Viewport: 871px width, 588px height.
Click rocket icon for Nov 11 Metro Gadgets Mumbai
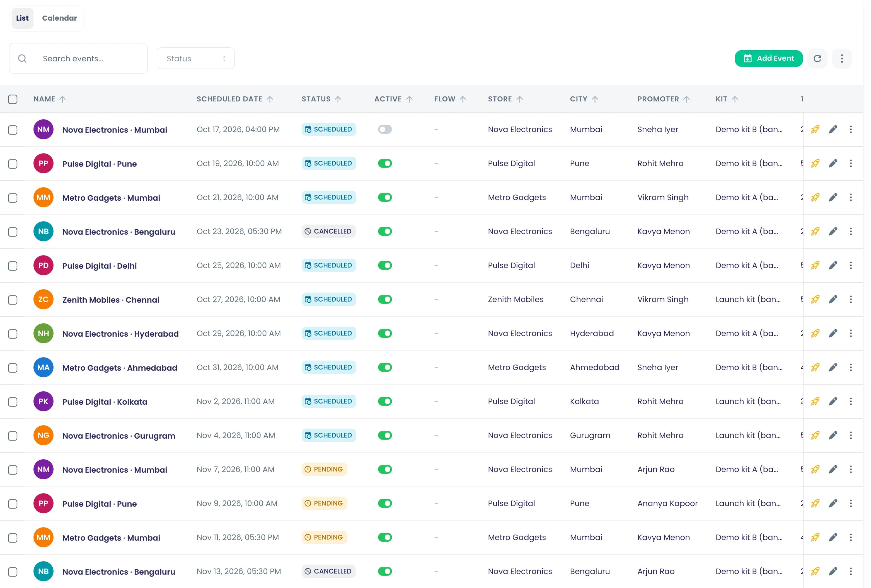[815, 538]
